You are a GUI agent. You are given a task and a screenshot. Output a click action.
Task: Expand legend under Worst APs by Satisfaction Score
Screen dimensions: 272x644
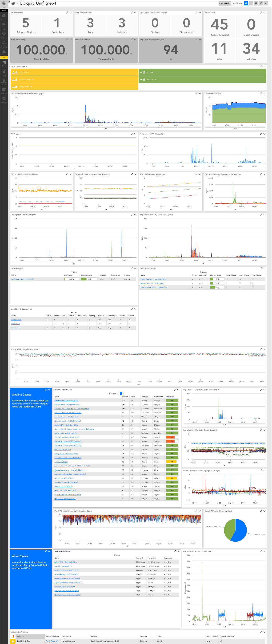pyautogui.click(x=139, y=384)
